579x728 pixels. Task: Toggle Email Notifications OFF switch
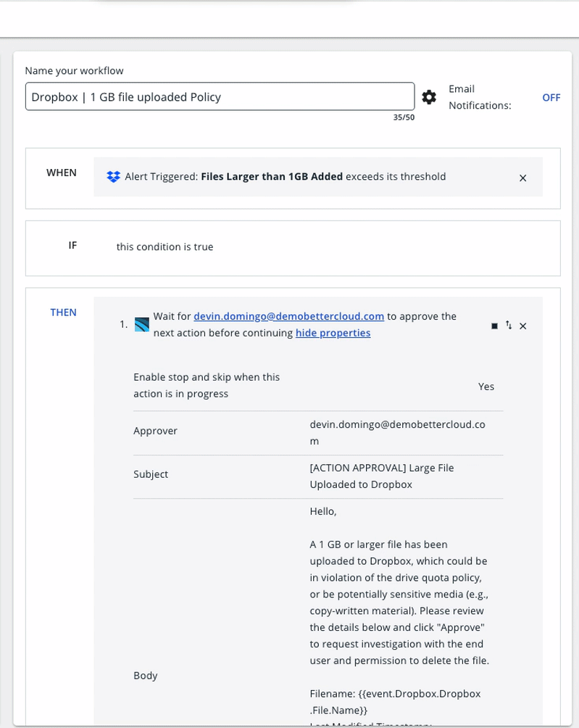551,97
